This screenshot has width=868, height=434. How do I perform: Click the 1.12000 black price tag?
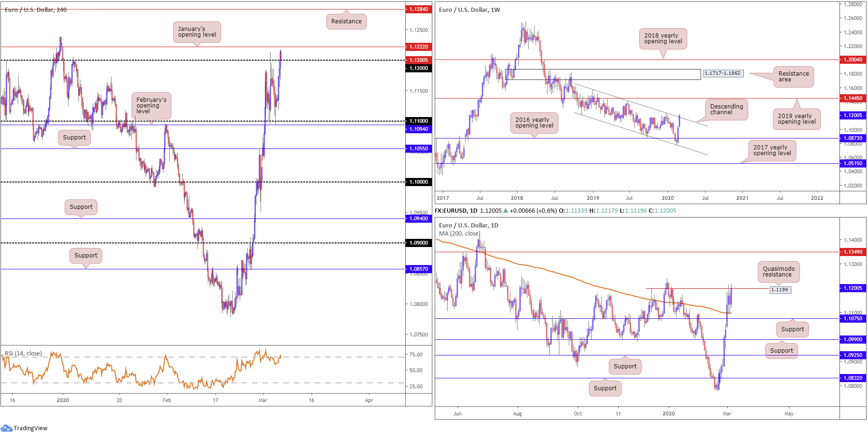coord(419,68)
